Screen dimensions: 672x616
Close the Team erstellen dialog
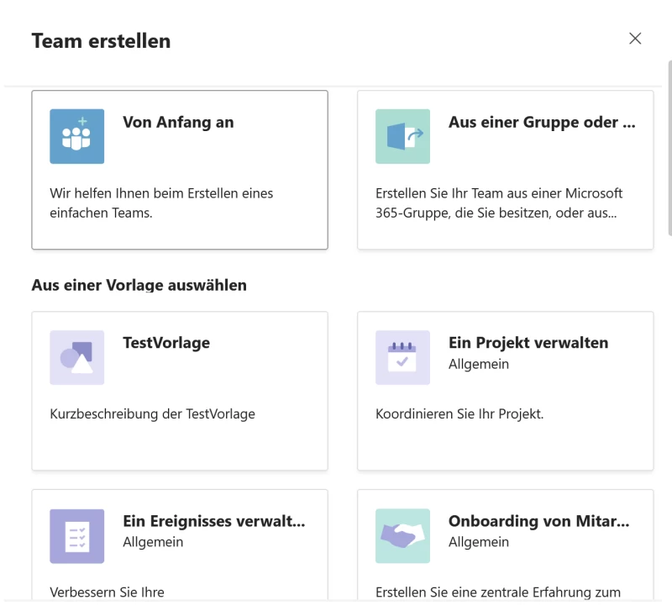coord(635,39)
